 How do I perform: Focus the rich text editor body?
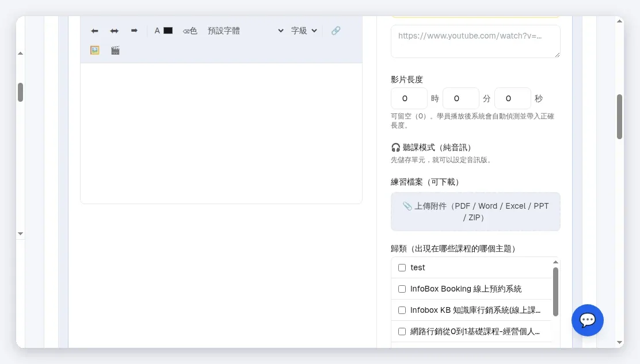pos(221,133)
